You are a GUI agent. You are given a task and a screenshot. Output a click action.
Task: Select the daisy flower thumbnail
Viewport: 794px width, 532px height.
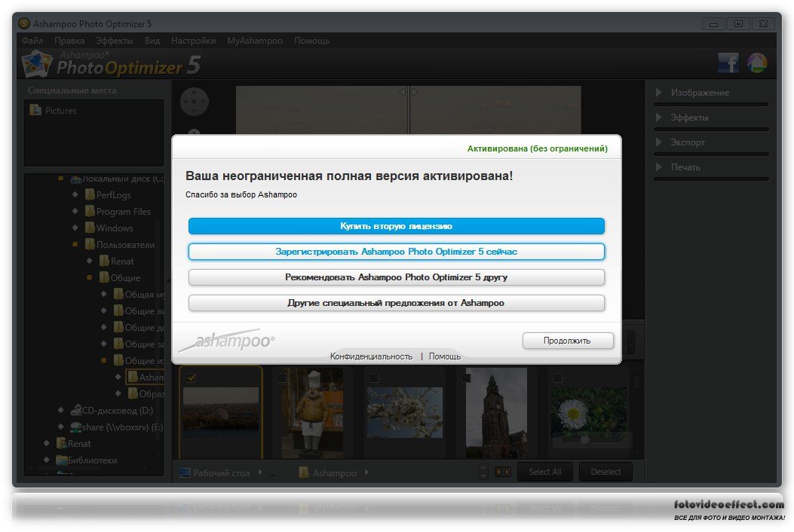point(588,413)
